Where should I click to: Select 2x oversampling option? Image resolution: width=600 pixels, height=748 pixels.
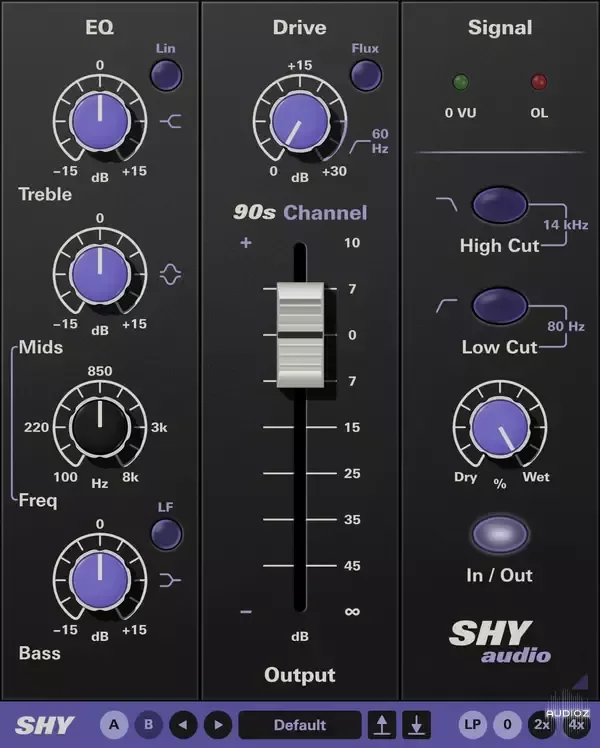tap(542, 725)
